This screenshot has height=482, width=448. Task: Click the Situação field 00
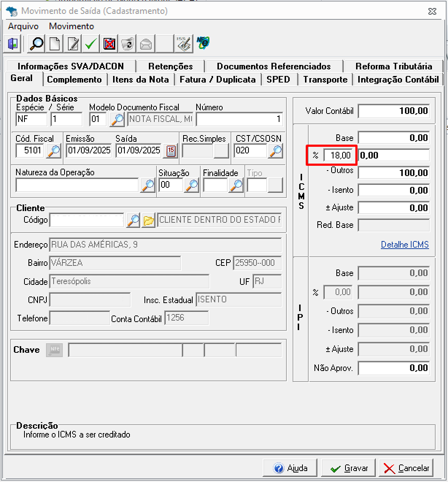(171, 185)
